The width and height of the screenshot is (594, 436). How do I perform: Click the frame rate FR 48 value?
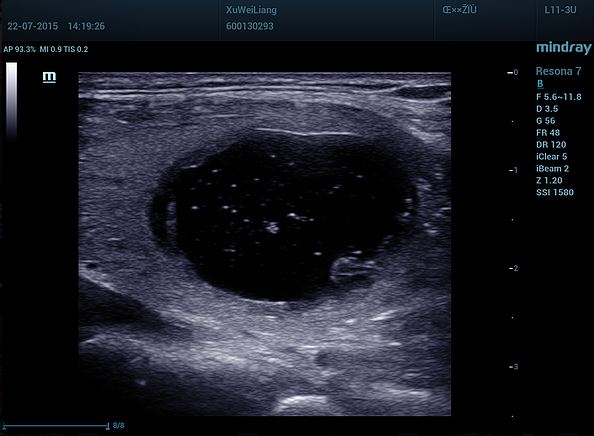coord(548,133)
